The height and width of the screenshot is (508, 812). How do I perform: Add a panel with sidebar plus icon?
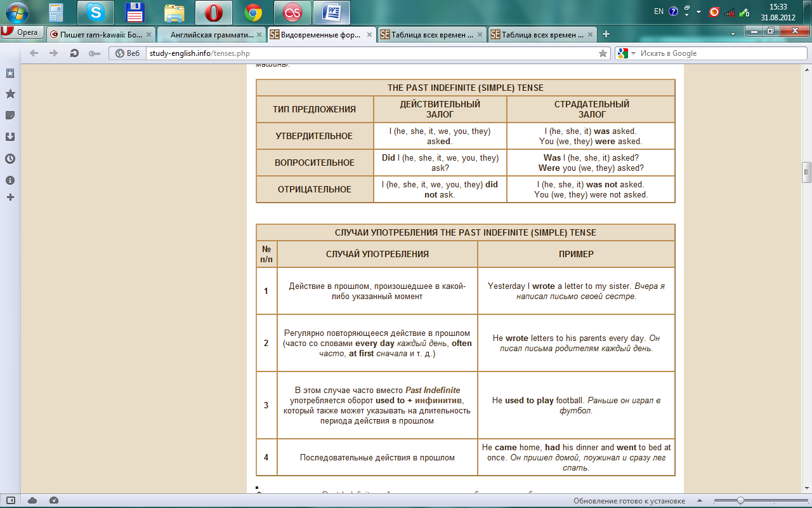pos(10,197)
